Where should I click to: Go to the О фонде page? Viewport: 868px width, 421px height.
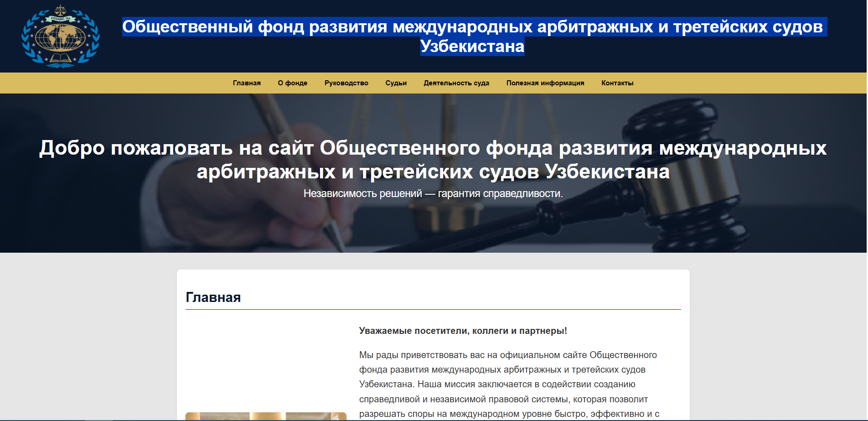point(292,83)
